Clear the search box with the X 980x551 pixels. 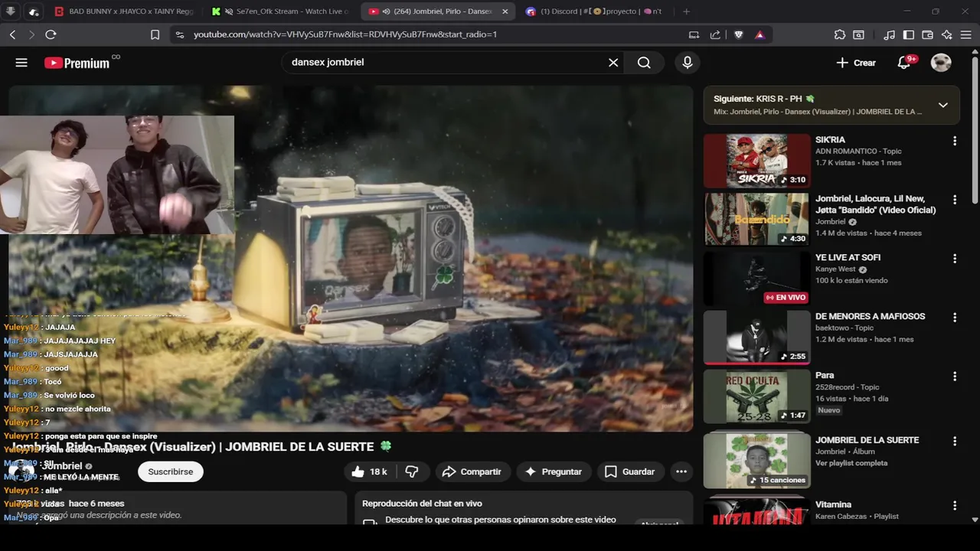point(613,63)
